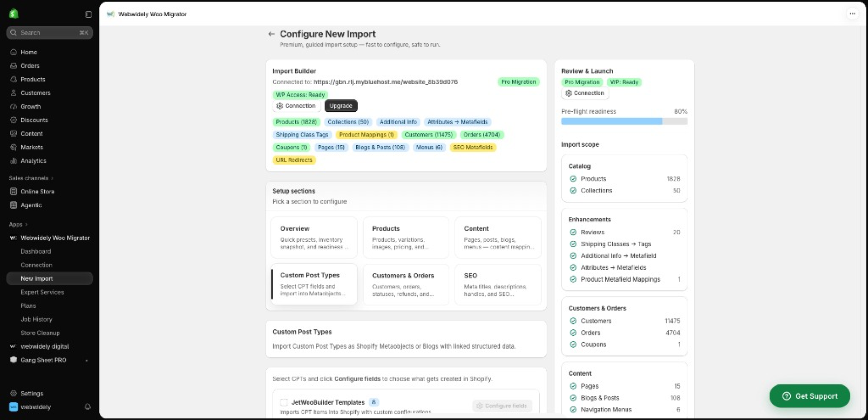The width and height of the screenshot is (868, 420).
Task: Toggle Reviews check under Enhancements
Action: pyautogui.click(x=573, y=232)
